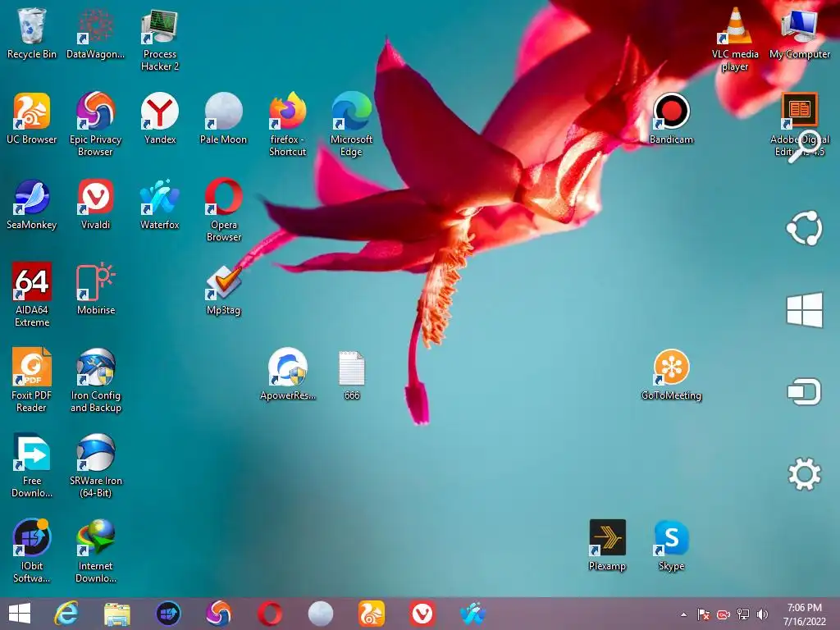Viewport: 840px width, 630px height.
Task: Open IObit Software Updater taskbar icon
Action: click(168, 614)
